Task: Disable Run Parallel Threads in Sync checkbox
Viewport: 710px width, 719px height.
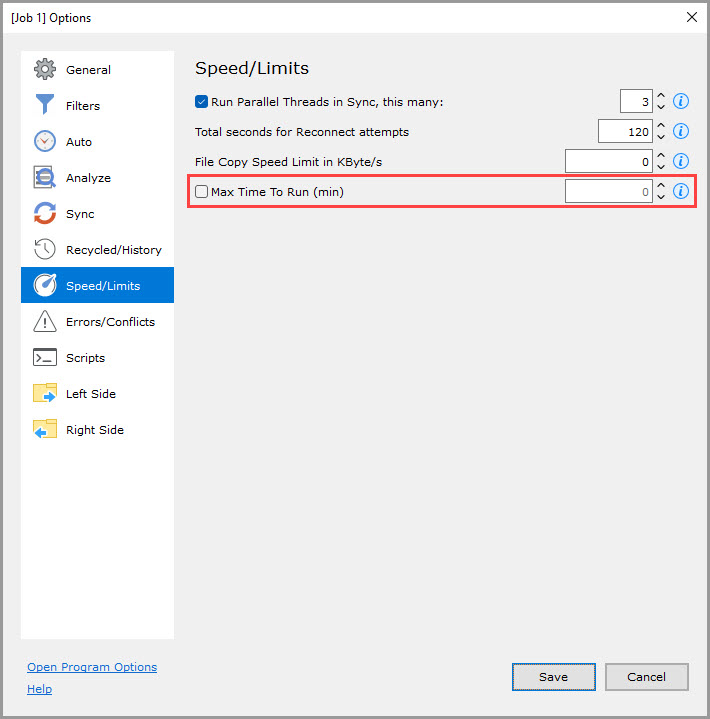Action: [x=202, y=101]
